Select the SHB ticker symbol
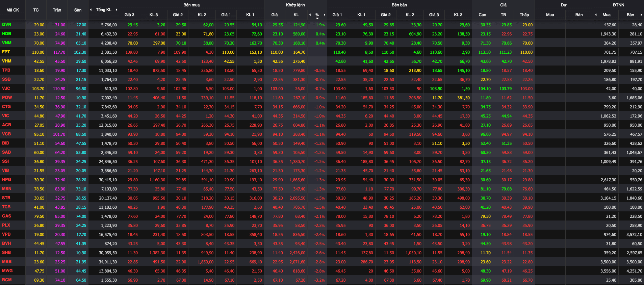644x285 pixels. click(6, 253)
